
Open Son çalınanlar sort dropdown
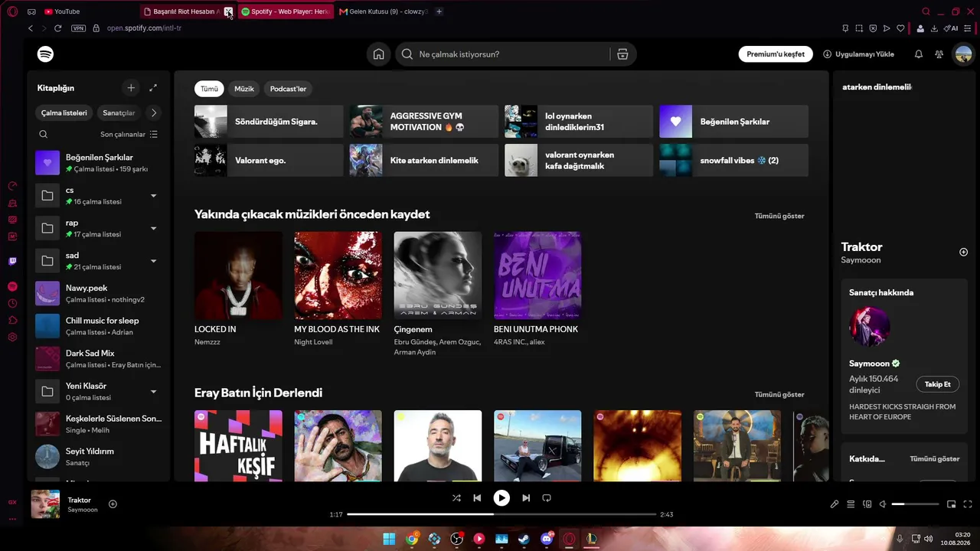point(129,135)
